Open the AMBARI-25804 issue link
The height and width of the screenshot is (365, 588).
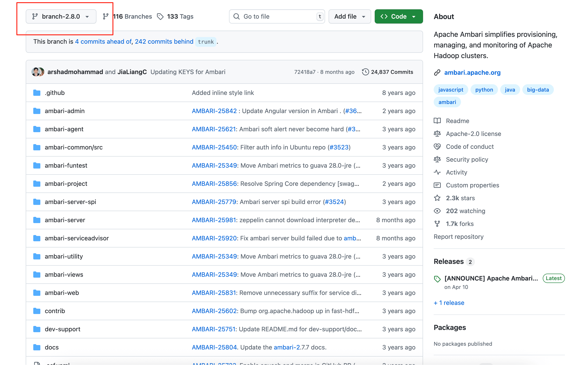click(x=214, y=347)
